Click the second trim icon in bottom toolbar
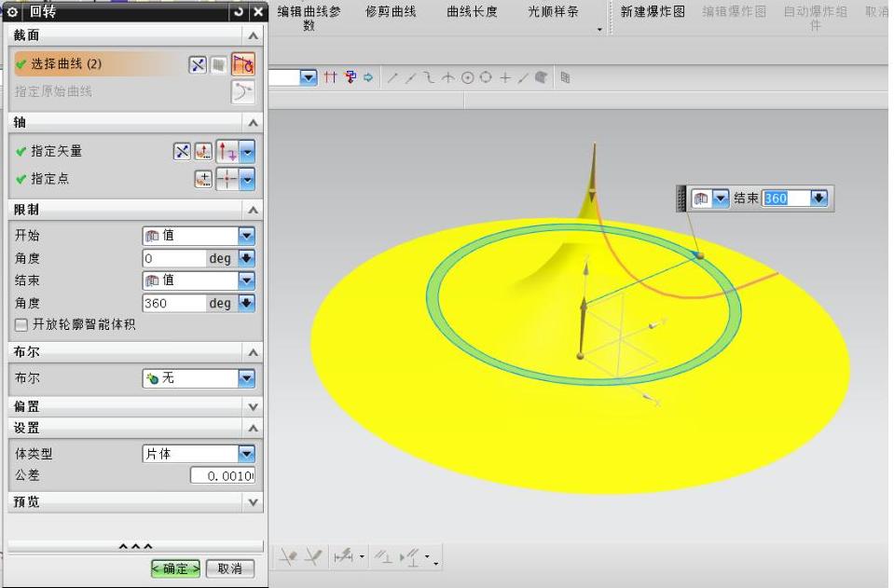Image resolution: width=894 pixels, height=588 pixels. point(313,556)
